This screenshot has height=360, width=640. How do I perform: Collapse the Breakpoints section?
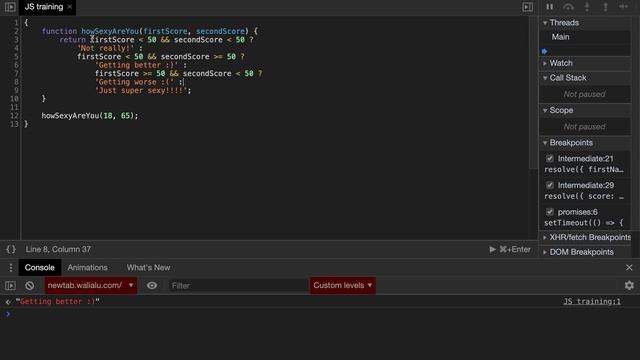[x=585, y=143]
